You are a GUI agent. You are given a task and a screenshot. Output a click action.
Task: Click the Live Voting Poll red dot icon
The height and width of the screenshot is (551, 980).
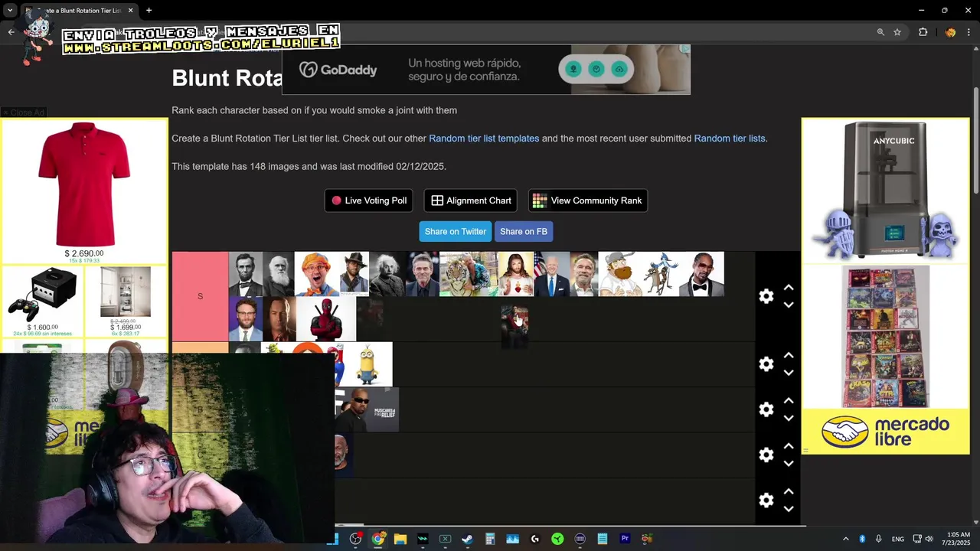(x=336, y=201)
